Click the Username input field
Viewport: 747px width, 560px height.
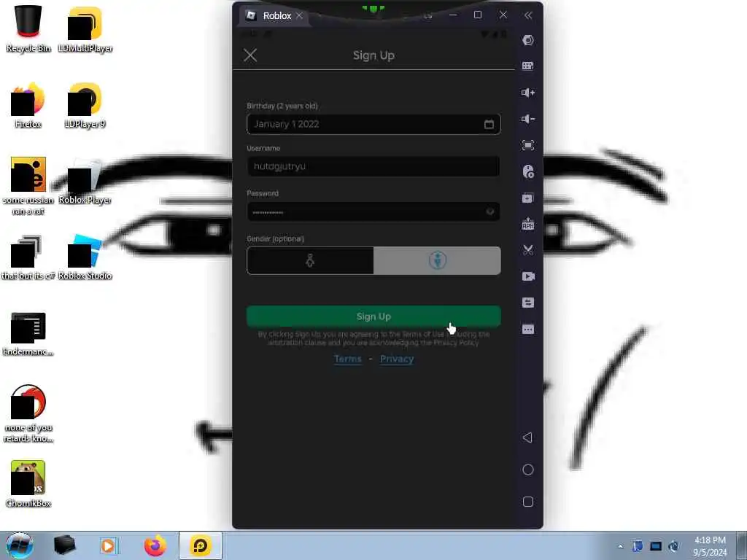pos(373,166)
